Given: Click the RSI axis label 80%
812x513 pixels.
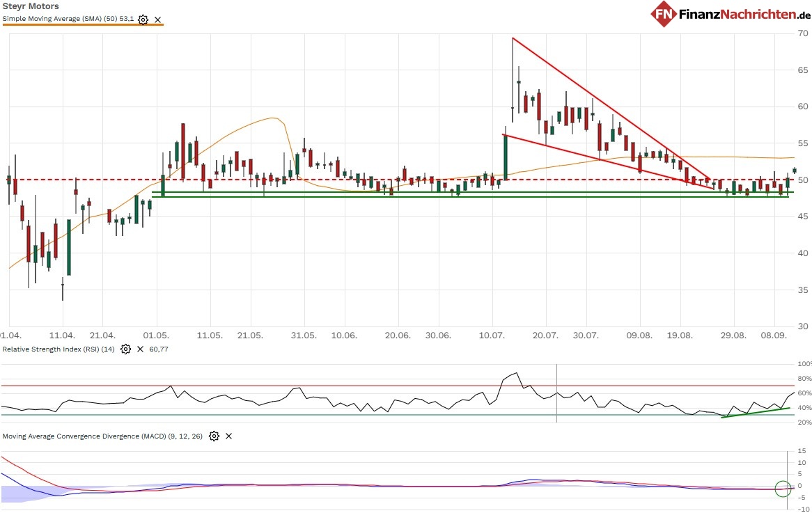Looking at the screenshot, I should coord(804,379).
